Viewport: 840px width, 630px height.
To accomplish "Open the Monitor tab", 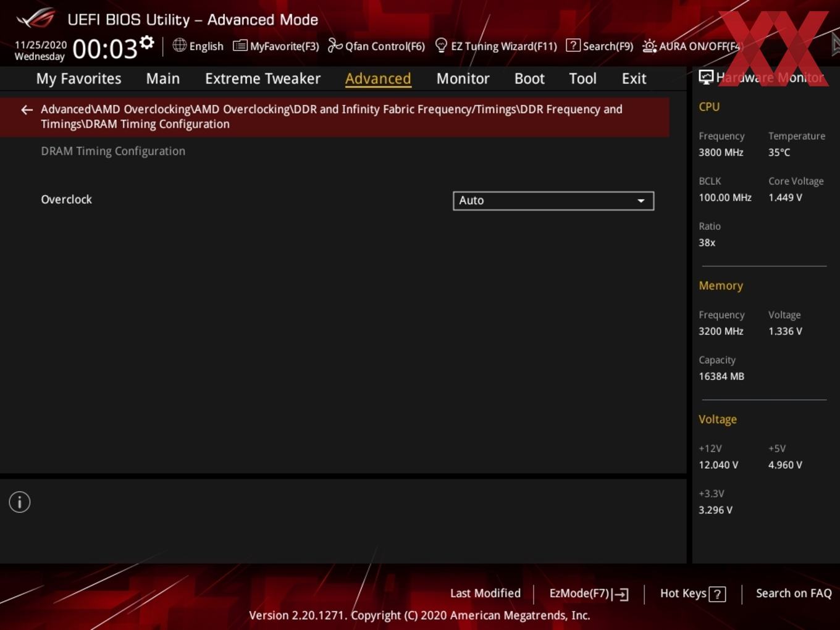I will pyautogui.click(x=463, y=78).
